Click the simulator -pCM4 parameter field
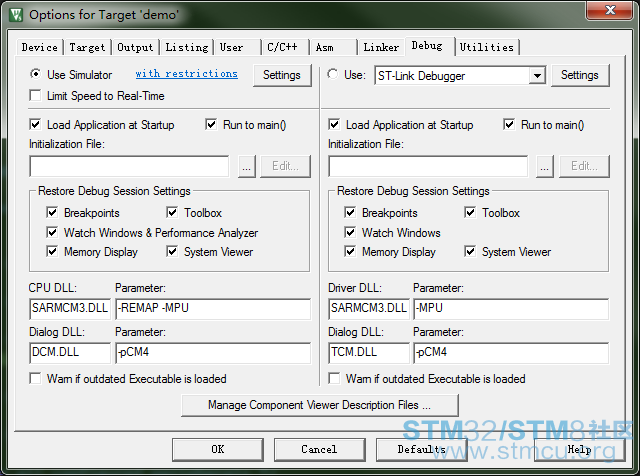 (213, 353)
